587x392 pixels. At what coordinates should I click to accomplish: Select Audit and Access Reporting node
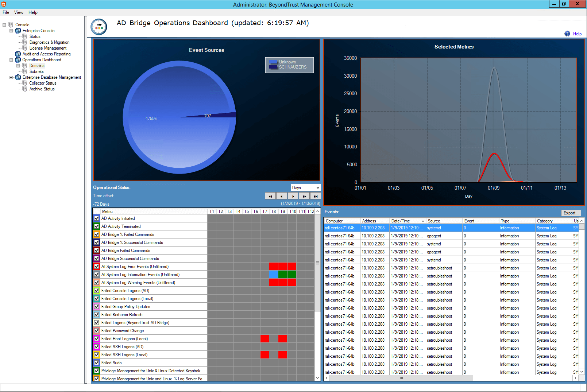(x=46, y=54)
